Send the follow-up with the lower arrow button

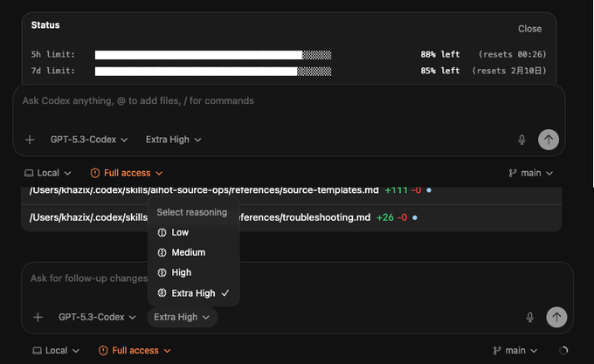tap(556, 317)
